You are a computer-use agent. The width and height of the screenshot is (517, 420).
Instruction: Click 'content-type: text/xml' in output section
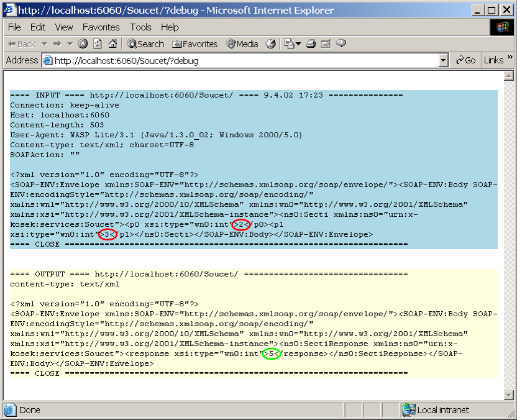coord(65,284)
